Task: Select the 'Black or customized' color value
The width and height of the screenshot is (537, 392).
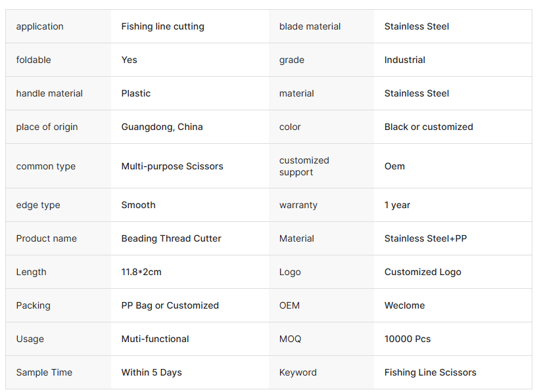Action: pos(429,127)
